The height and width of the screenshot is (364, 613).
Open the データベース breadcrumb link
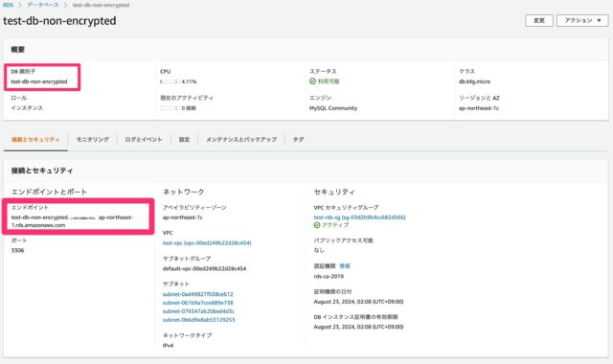(x=43, y=5)
